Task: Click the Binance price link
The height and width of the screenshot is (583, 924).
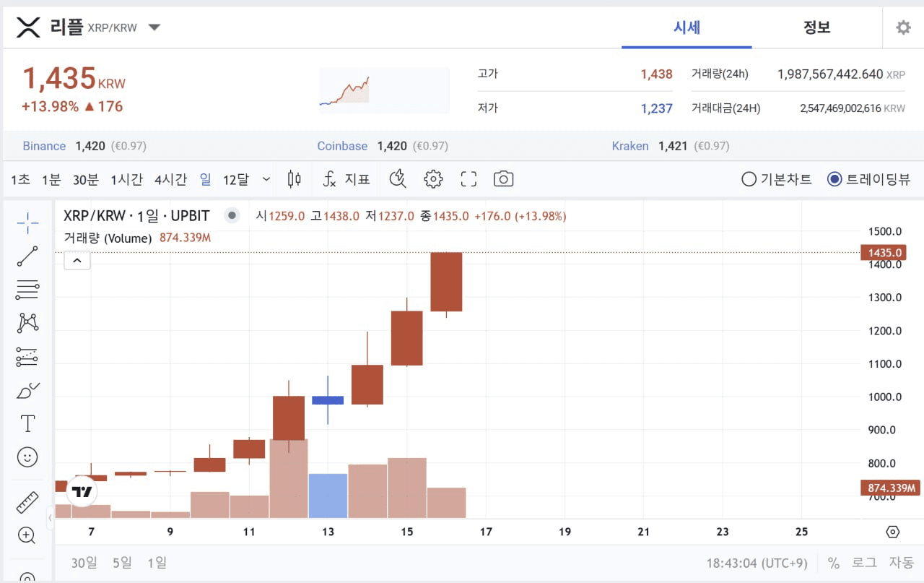Action: (44, 146)
